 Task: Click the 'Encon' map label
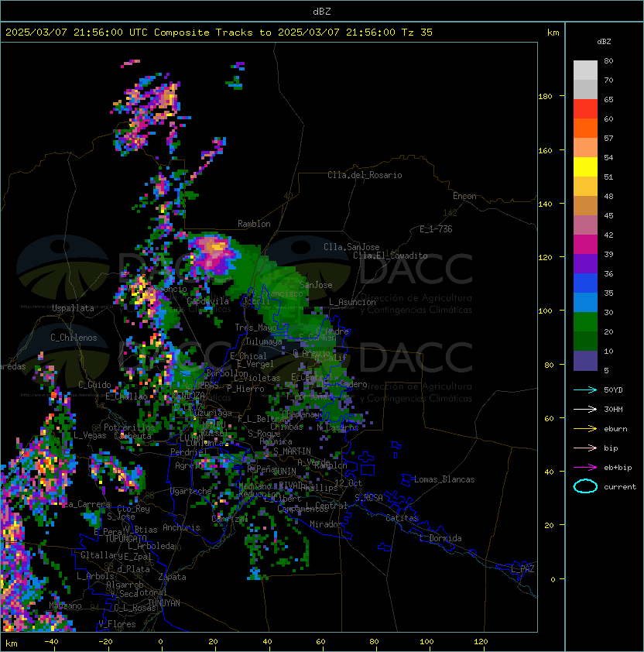(464, 196)
